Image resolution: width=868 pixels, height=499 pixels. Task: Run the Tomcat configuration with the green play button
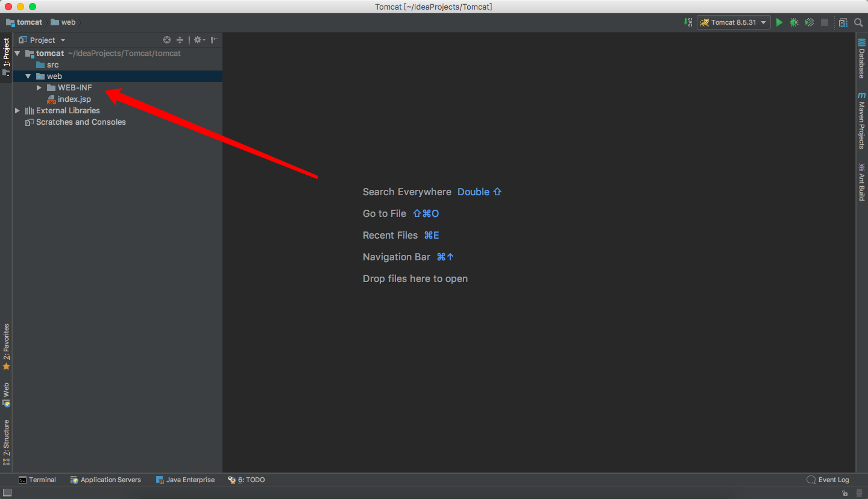tap(779, 22)
